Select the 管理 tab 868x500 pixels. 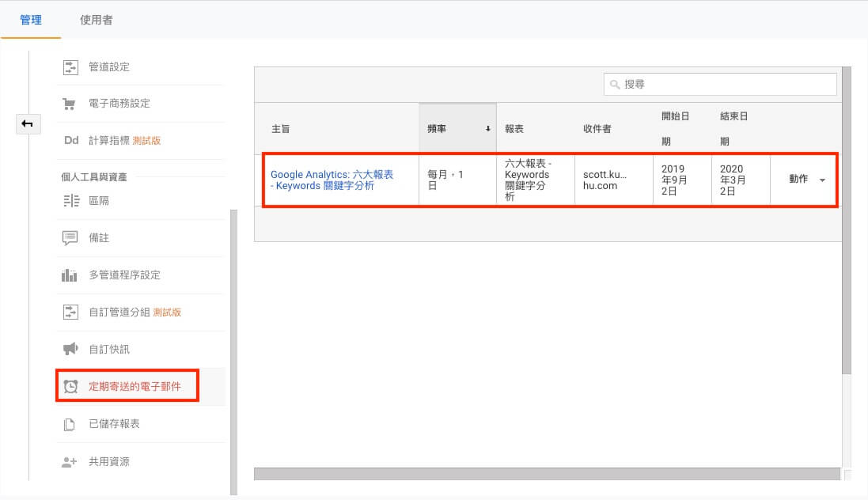tap(31, 20)
